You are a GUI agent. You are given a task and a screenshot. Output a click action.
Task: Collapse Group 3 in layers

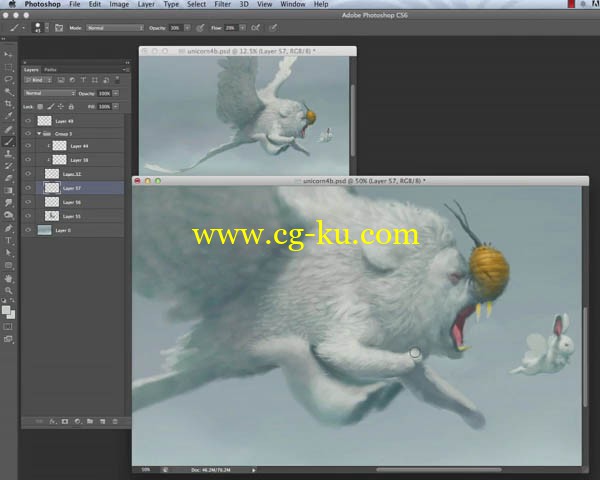click(39, 134)
